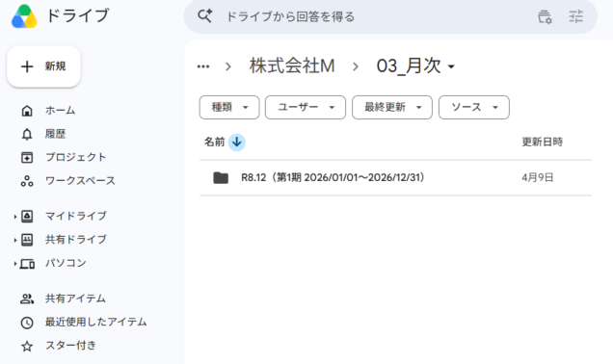Open the Google Drive logo home
The height and width of the screenshot is (364, 613).
tap(24, 16)
